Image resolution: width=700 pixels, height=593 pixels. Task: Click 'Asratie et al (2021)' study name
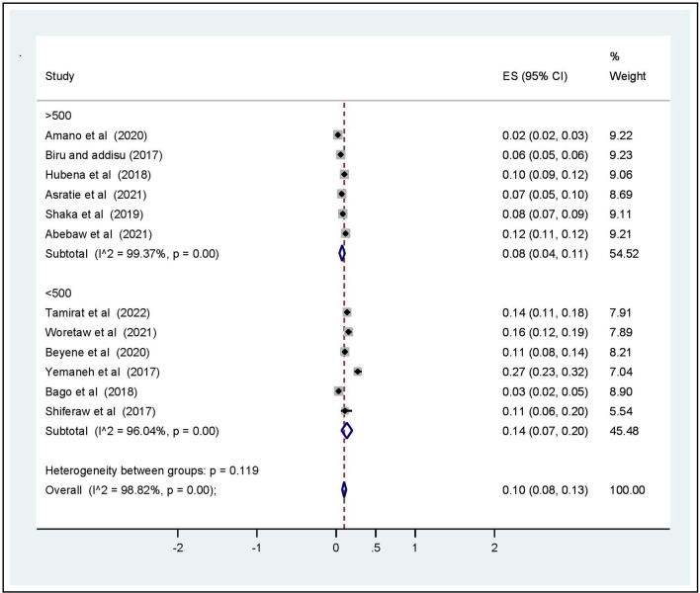pos(96,195)
